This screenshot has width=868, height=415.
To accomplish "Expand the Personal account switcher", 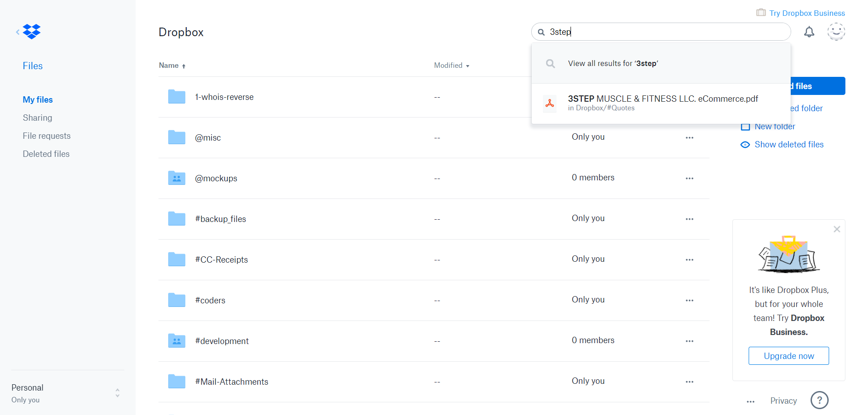I will point(118,393).
